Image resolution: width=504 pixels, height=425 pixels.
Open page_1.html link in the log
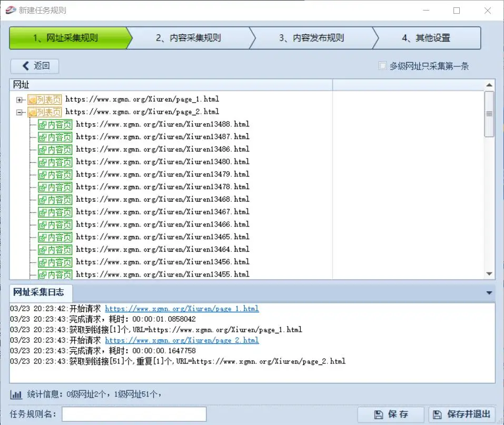[x=182, y=309]
